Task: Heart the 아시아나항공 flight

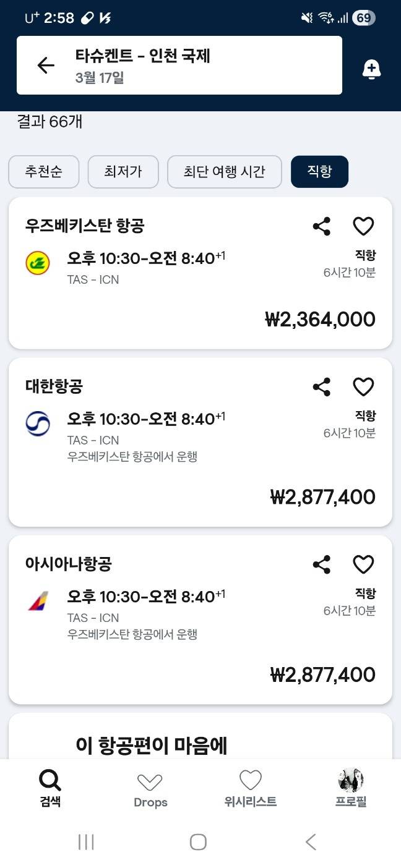Action: (363, 564)
